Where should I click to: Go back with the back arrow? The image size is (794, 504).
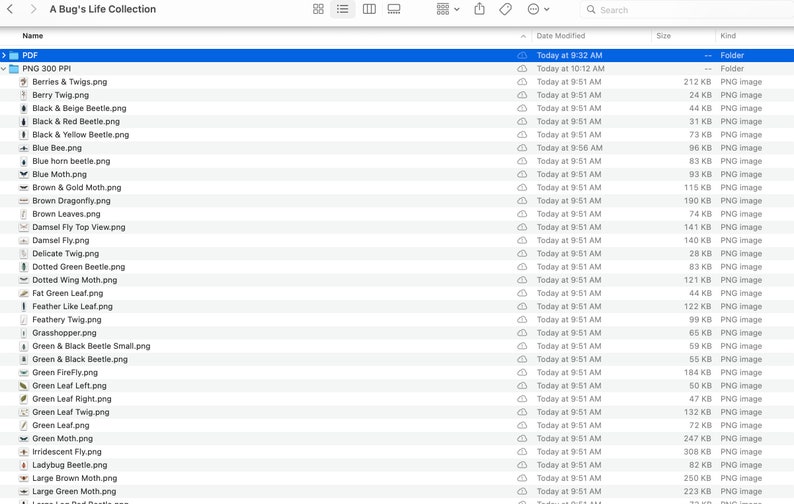pos(10,9)
